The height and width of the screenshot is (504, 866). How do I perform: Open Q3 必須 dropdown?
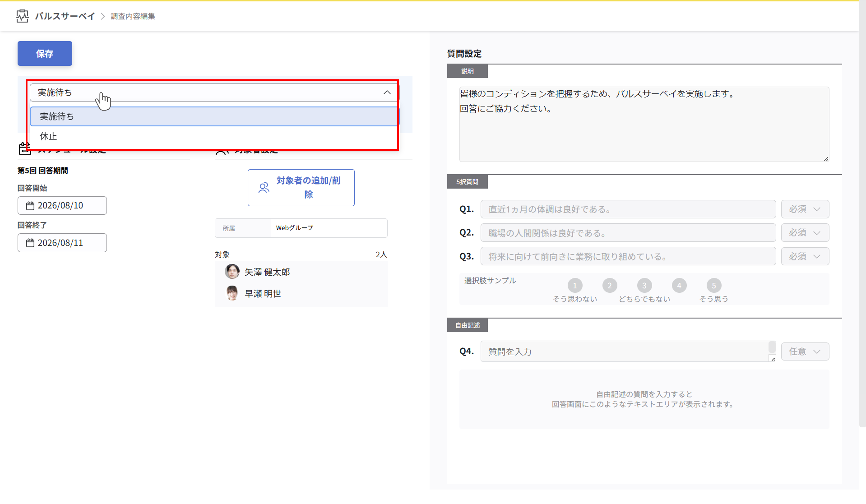pos(805,256)
